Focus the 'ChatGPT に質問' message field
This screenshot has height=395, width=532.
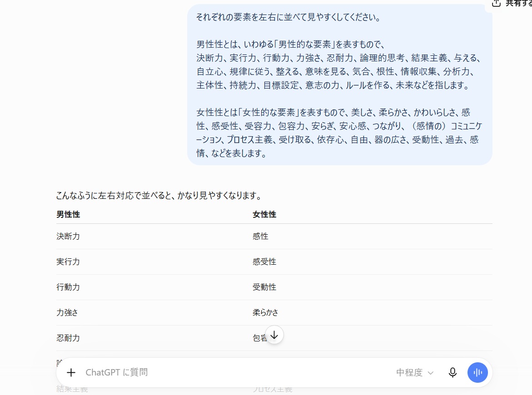pyautogui.click(x=234, y=373)
